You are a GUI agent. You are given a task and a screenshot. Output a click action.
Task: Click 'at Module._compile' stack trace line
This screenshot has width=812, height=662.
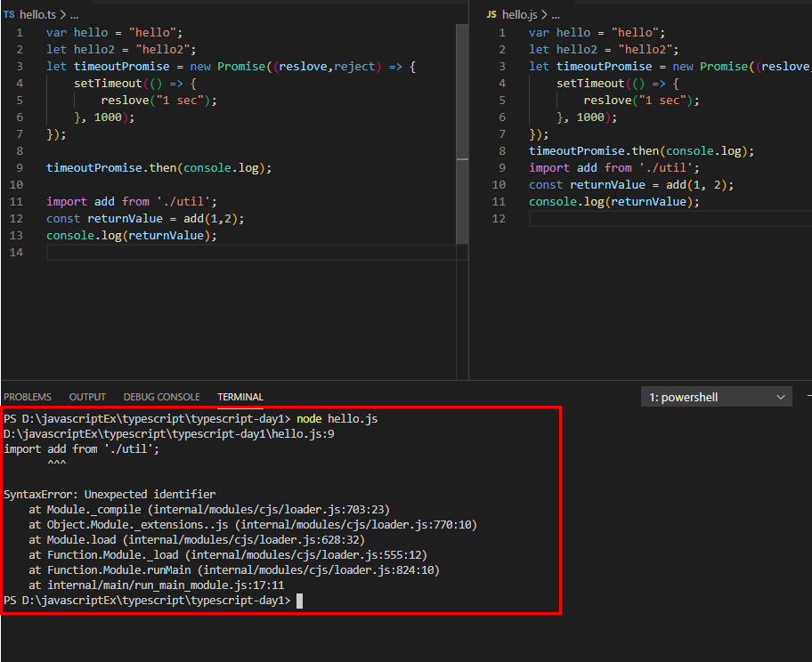click(209, 510)
